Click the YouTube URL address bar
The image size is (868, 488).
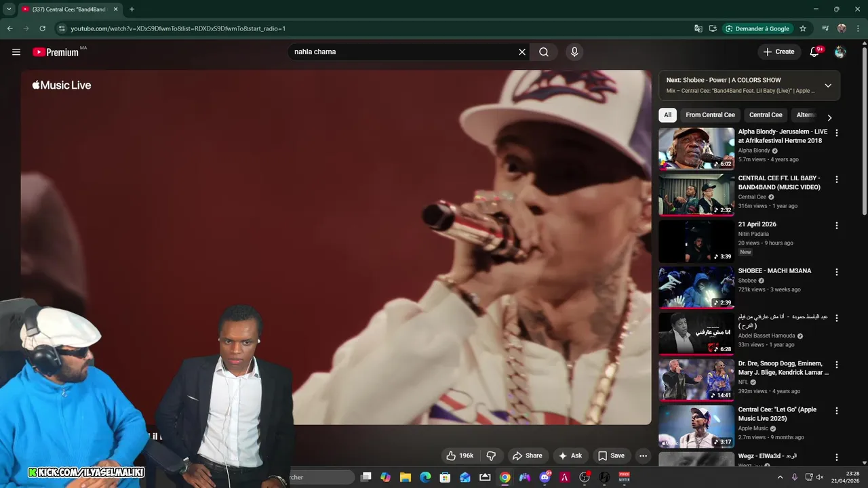pos(373,28)
